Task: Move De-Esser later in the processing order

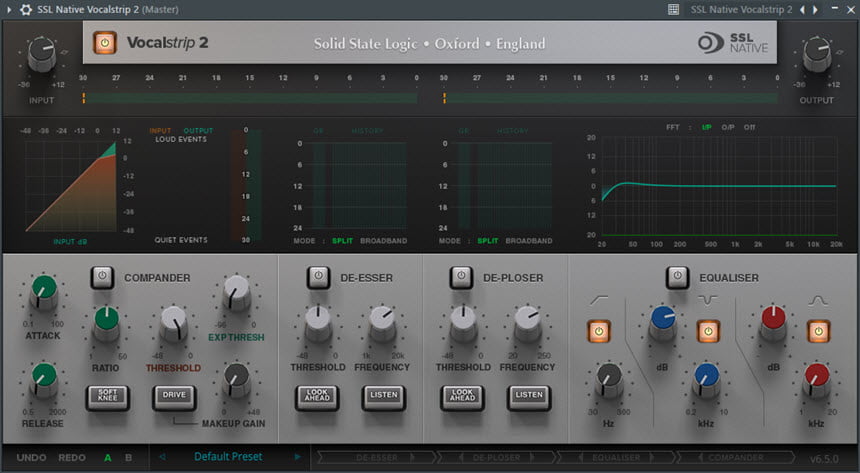Action: 413,457
